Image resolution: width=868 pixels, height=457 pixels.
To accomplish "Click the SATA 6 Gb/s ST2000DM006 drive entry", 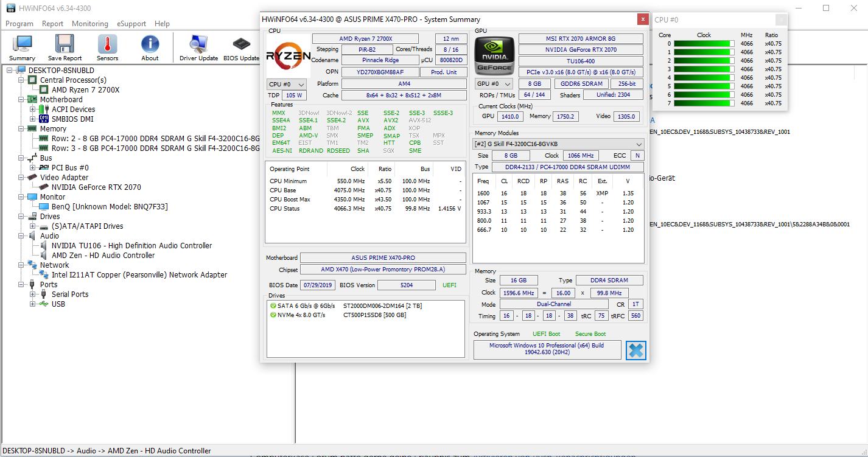I will 346,305.
